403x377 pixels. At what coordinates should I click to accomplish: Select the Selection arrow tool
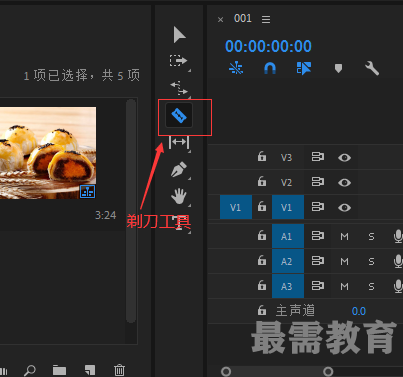[x=179, y=35]
